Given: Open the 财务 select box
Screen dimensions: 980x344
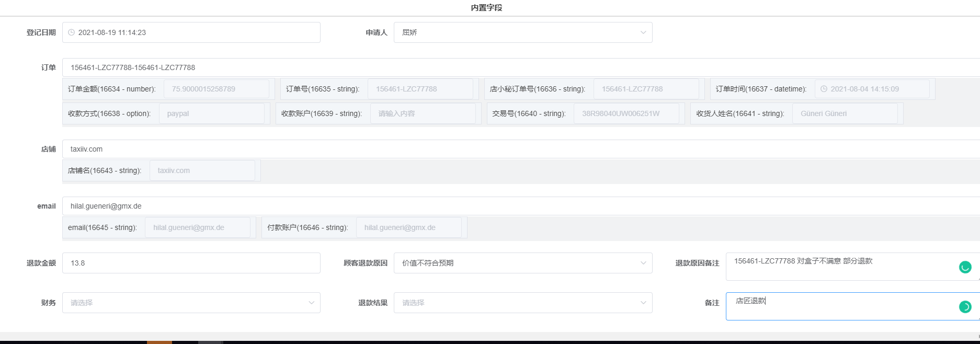Looking at the screenshot, I should pyautogui.click(x=191, y=303).
